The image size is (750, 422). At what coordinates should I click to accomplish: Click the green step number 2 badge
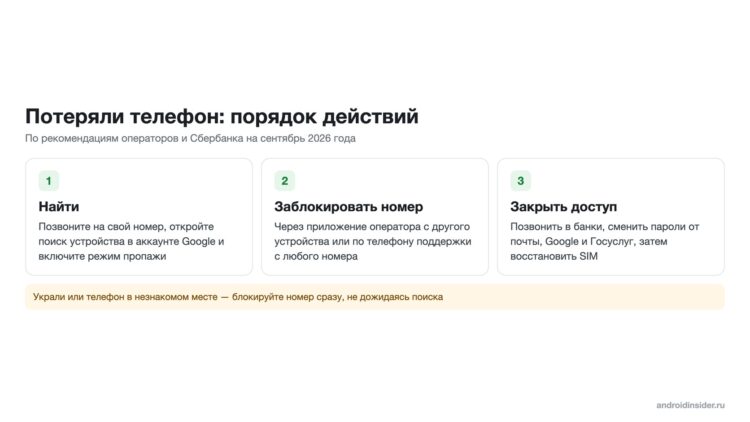click(285, 181)
